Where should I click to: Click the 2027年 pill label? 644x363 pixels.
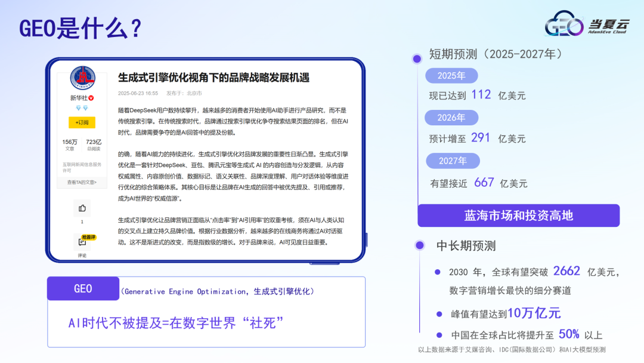pos(453,161)
